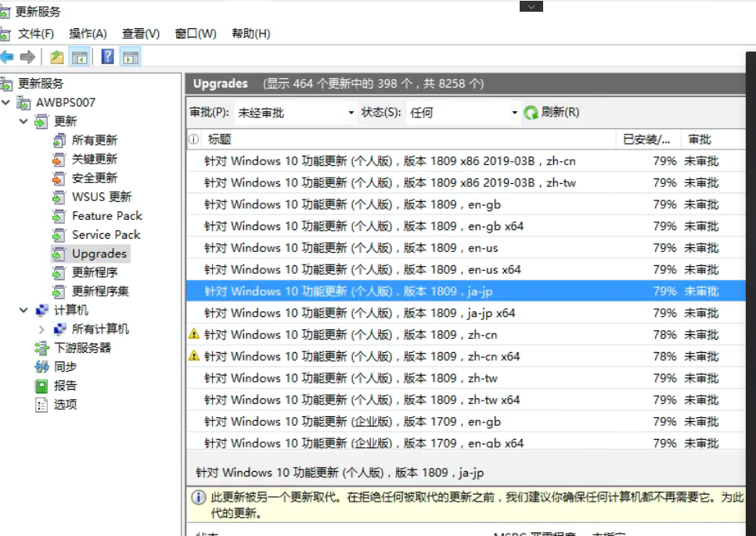Click the dark dropdown chevron at top
Screen dimensions: 756x536
531,7
